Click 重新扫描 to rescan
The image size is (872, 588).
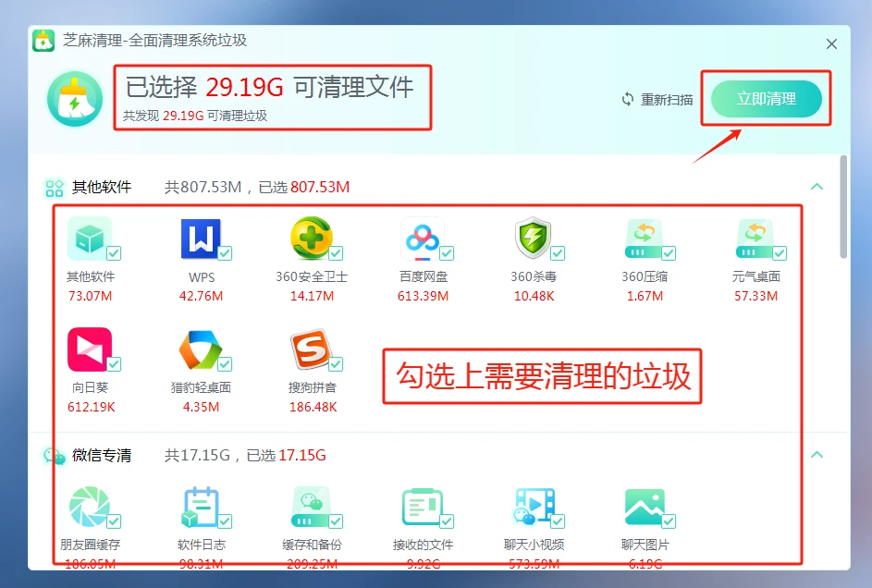pos(667,100)
